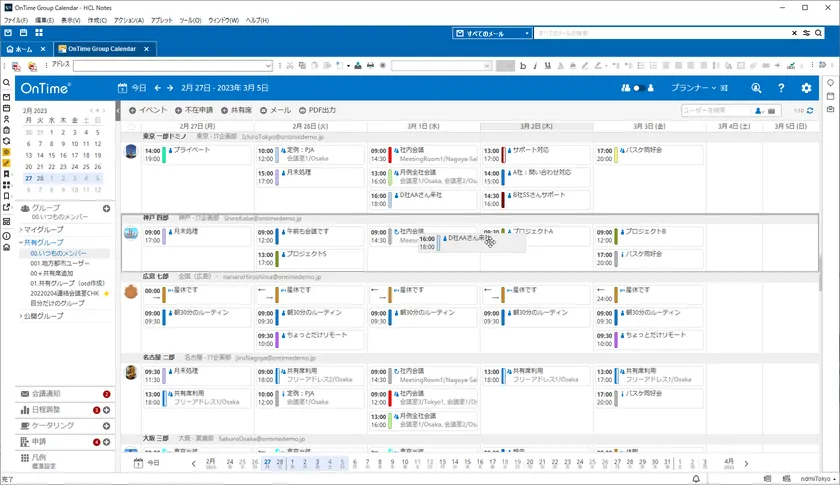Add new 日程調整 poll with plus icon
840x485 pixels.
point(106,410)
